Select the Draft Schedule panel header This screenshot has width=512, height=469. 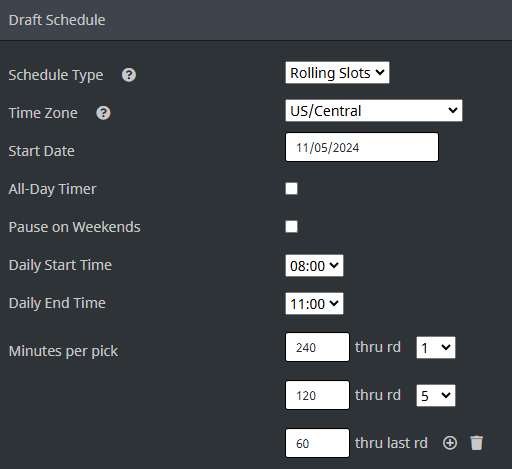pyautogui.click(x=256, y=20)
